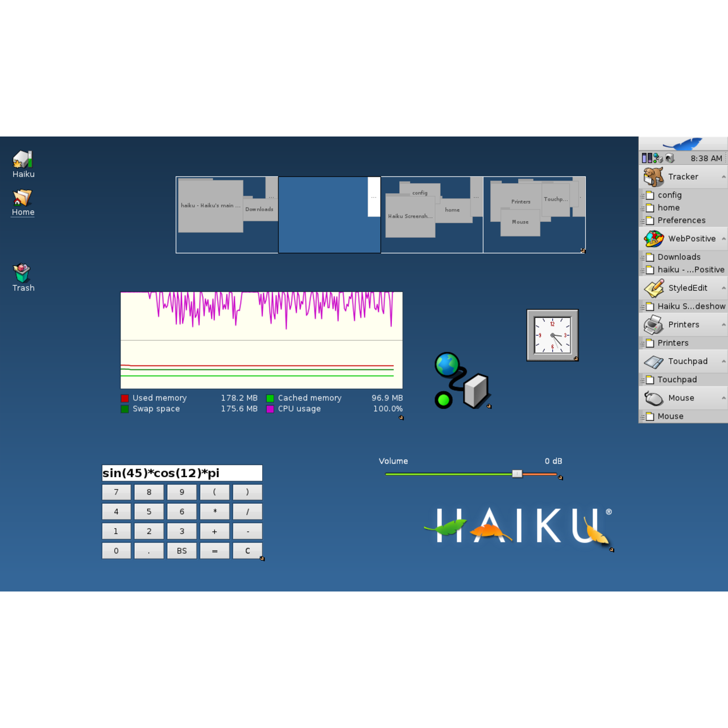The height and width of the screenshot is (728, 728).
Task: Click the volume slider knob
Action: click(x=517, y=473)
